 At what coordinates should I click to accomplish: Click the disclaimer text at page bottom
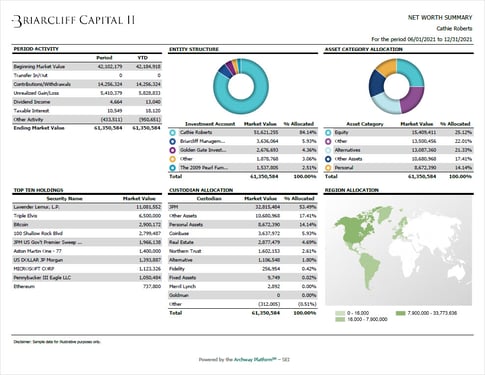pyautogui.click(x=57, y=342)
